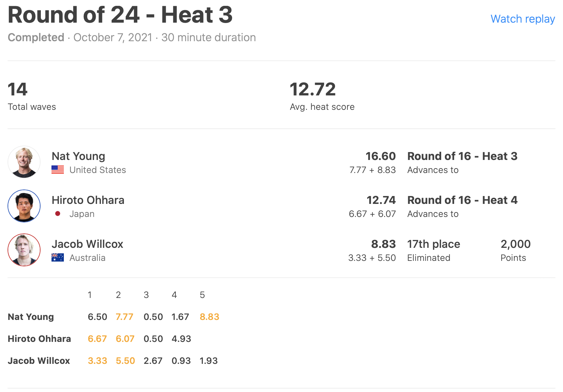Screen dimensions: 563x392
Task: Click the Watch replay link
Action: coord(522,19)
